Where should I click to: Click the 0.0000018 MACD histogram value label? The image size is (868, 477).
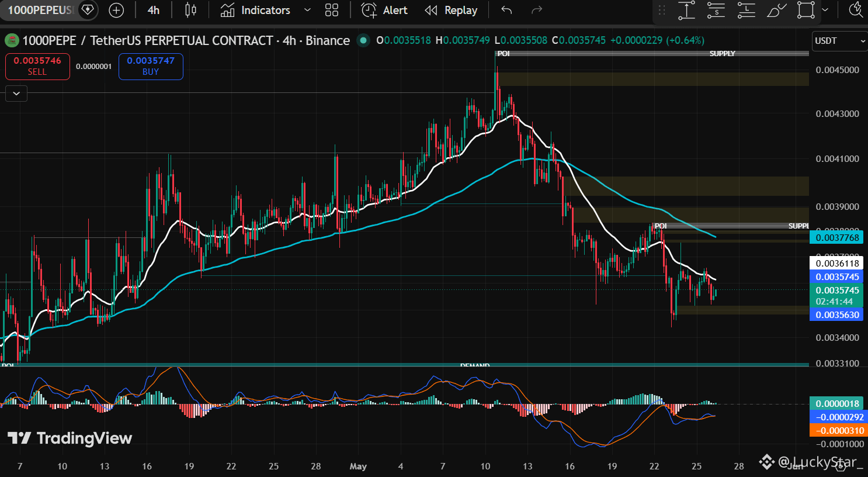(837, 404)
